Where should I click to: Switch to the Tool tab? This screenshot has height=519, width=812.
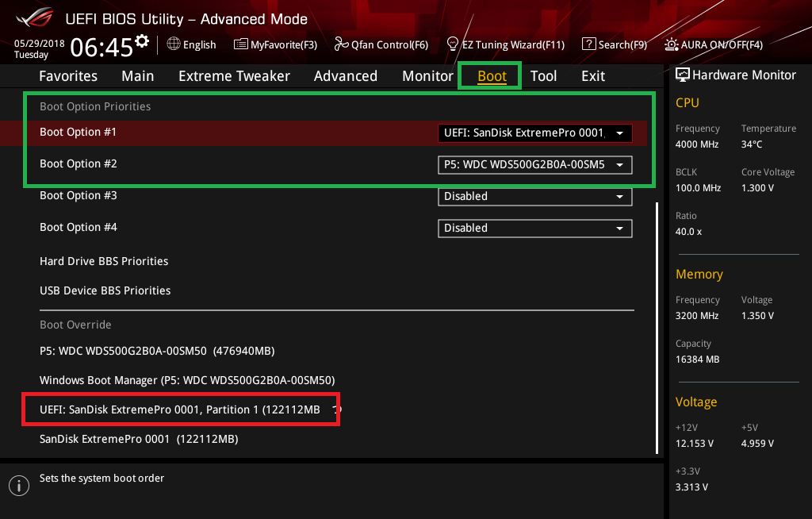pos(544,76)
